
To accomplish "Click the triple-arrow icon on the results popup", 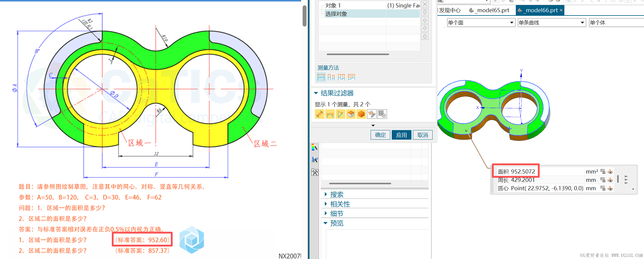I will pyautogui.click(x=626, y=180).
